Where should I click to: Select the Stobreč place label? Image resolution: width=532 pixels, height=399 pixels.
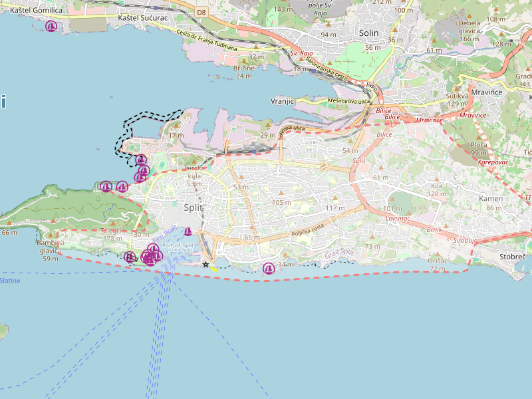pos(513,256)
